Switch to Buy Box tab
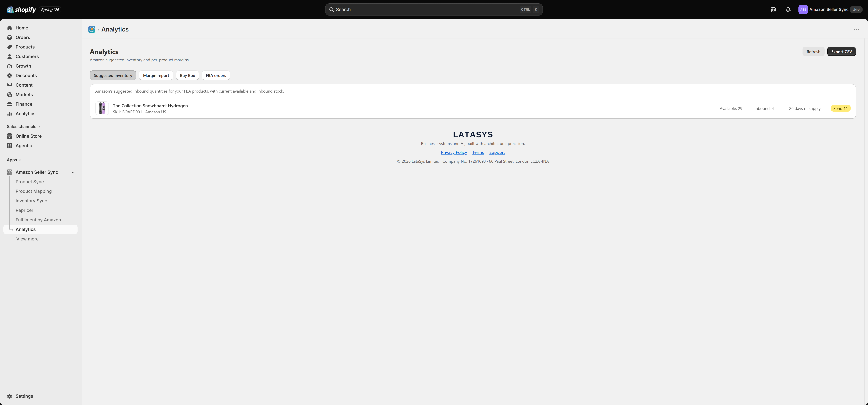 tap(187, 76)
